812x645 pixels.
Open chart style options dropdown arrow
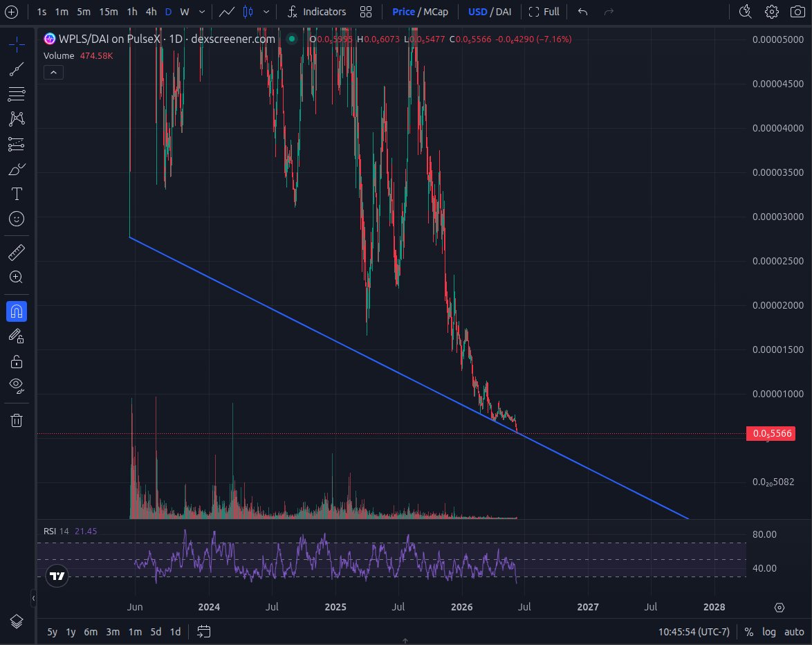(x=266, y=12)
